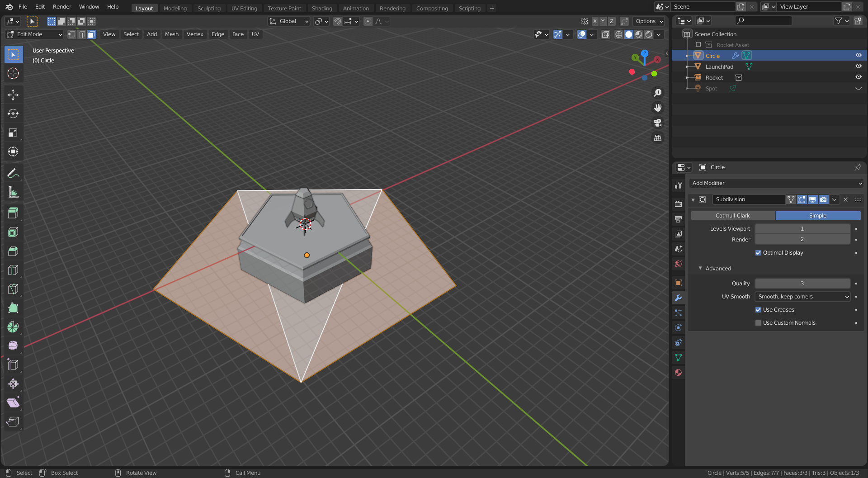Screen dimensions: 868x478
Task: Open the Subdivision modifier extras dropdown
Action: [x=835, y=199]
